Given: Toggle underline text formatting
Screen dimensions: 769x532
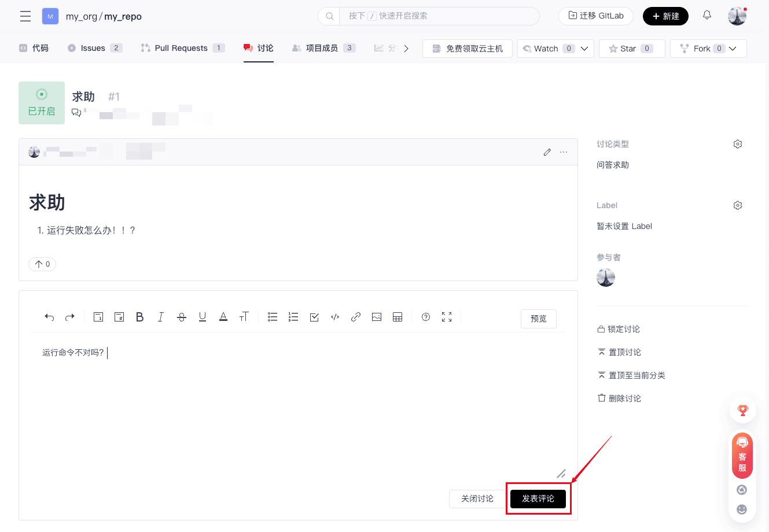Looking at the screenshot, I should pyautogui.click(x=203, y=317).
